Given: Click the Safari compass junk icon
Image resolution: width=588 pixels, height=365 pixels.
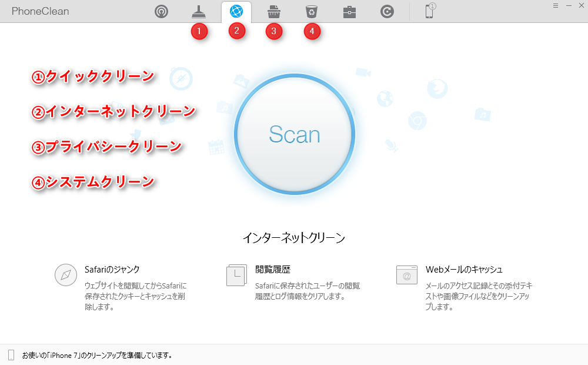Looking at the screenshot, I should pyautogui.click(x=66, y=275).
